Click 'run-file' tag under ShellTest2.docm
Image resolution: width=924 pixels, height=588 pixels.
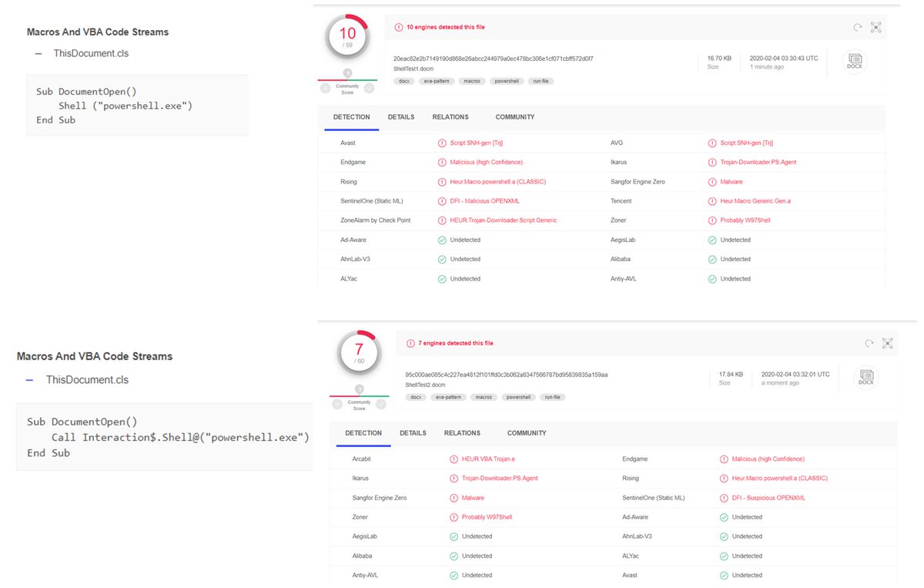pyautogui.click(x=554, y=397)
